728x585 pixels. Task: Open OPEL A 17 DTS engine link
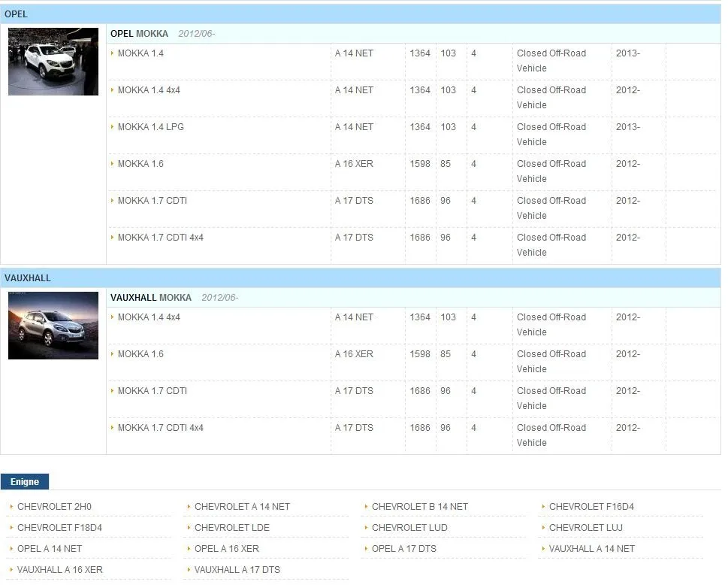pyautogui.click(x=404, y=549)
